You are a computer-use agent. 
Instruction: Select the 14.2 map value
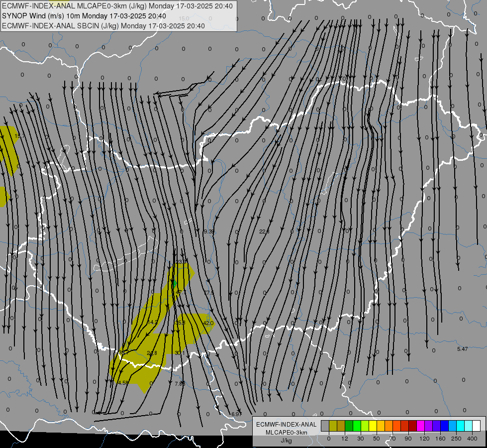pos(152,323)
